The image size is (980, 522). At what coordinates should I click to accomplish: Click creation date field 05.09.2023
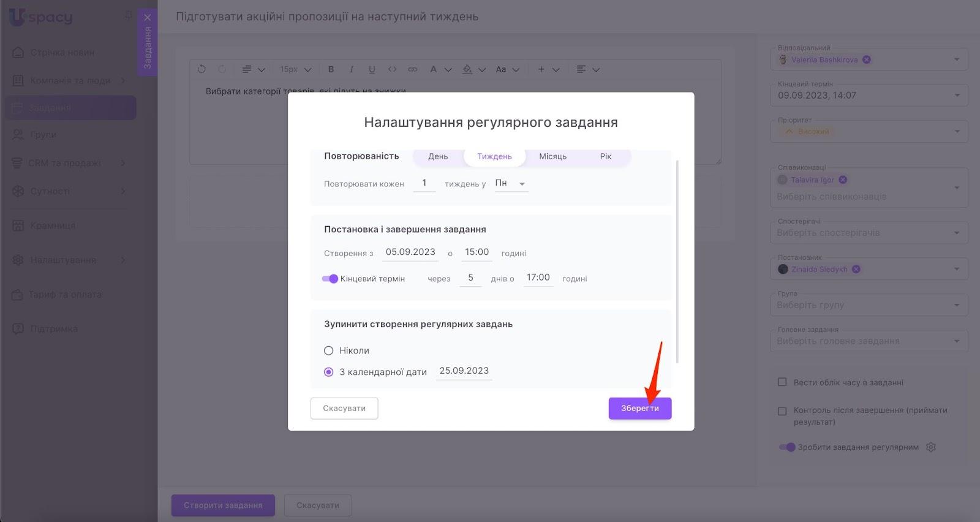tap(410, 252)
